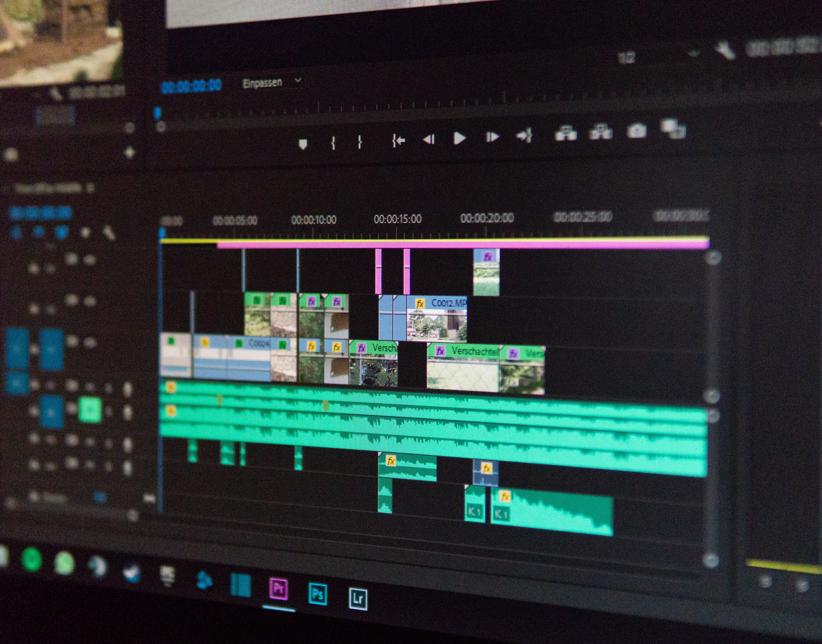Open the Einpassen zoom level dropdown

point(272,82)
